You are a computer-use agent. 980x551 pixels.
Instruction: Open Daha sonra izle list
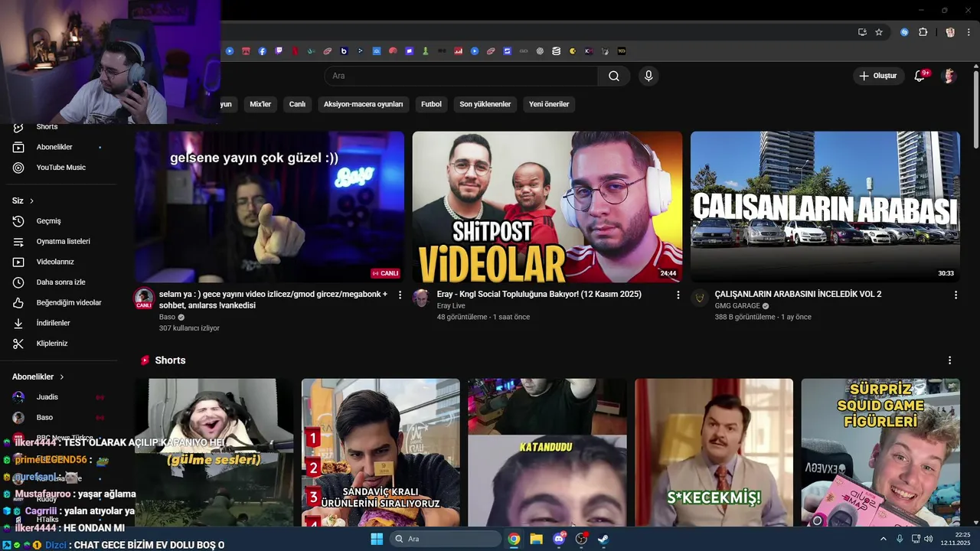tap(61, 282)
